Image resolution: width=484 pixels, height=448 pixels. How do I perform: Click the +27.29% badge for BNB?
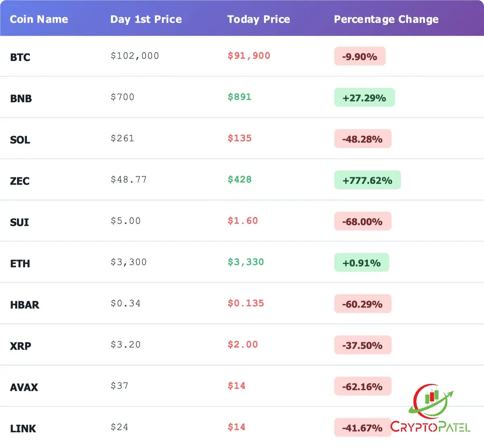pos(364,98)
